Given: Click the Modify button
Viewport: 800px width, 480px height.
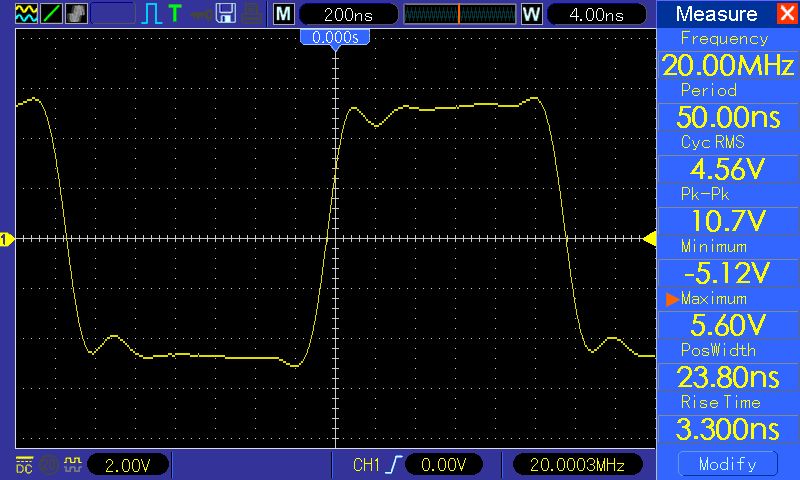Looking at the screenshot, I should 728,464.
